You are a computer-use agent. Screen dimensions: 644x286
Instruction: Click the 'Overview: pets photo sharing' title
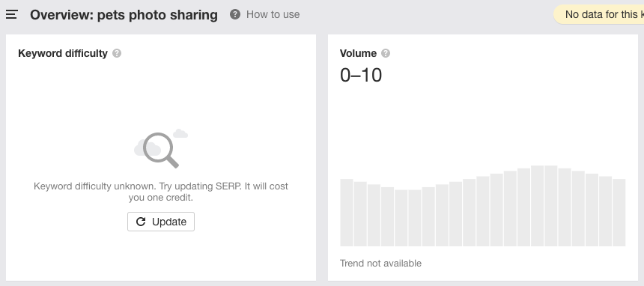click(x=124, y=15)
